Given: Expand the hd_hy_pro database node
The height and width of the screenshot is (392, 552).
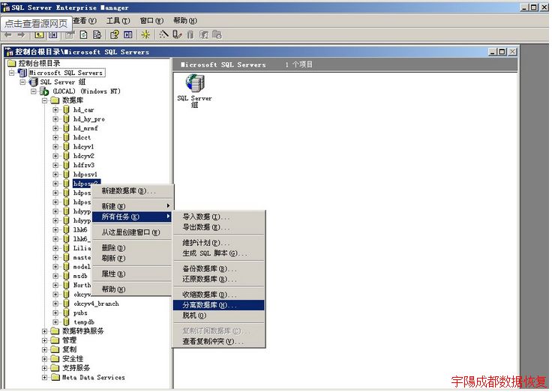Looking at the screenshot, I should click(55, 119).
